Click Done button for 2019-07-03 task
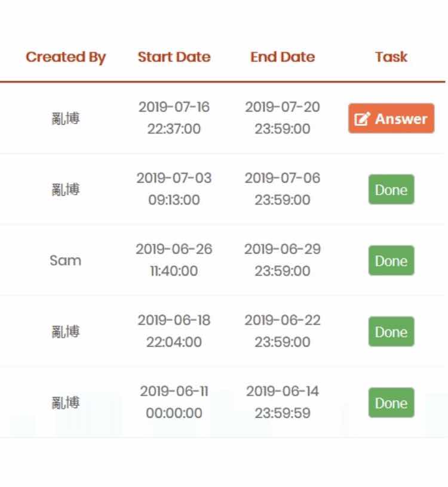The image size is (448, 487). click(x=391, y=189)
